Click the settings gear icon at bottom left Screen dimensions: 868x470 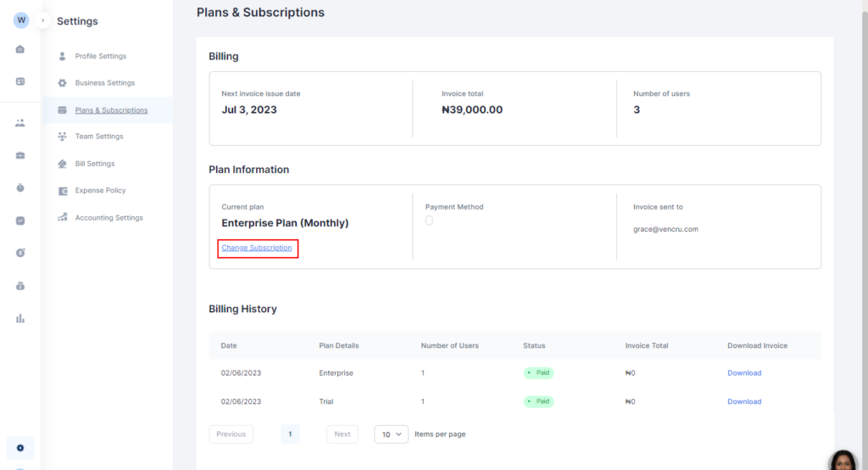pyautogui.click(x=20, y=448)
